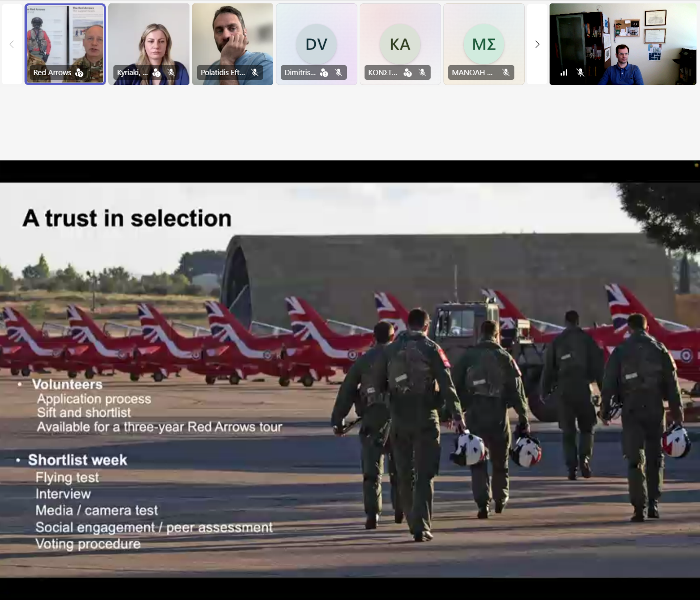Image resolution: width=700 pixels, height=600 pixels.
Task: Open the ΜΣ avatar participant
Action: [484, 44]
